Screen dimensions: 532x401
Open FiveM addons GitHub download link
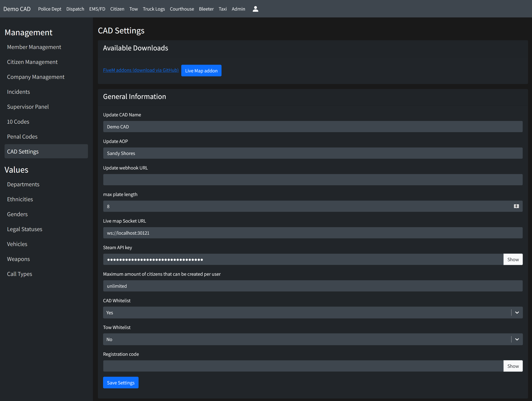(x=141, y=70)
